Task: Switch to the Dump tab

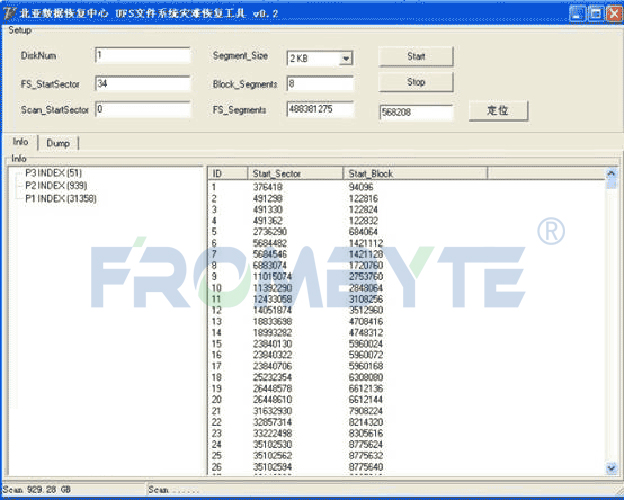Action: 58,143
